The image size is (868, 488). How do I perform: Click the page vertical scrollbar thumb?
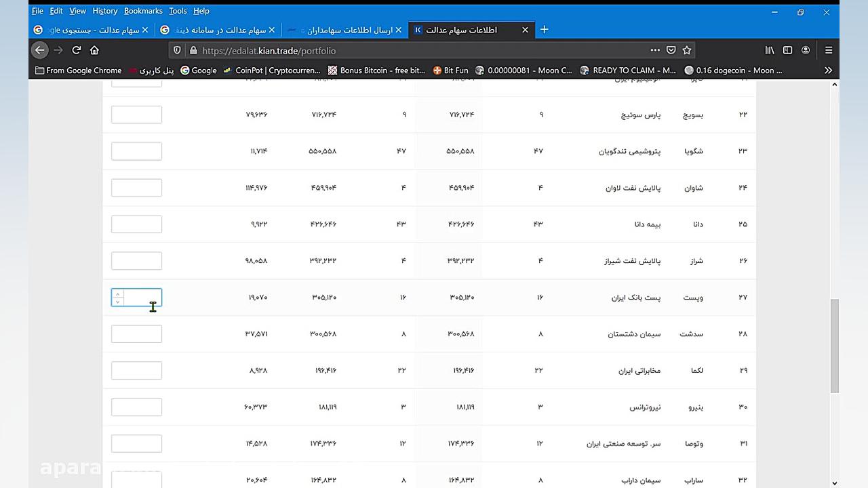tap(834, 346)
